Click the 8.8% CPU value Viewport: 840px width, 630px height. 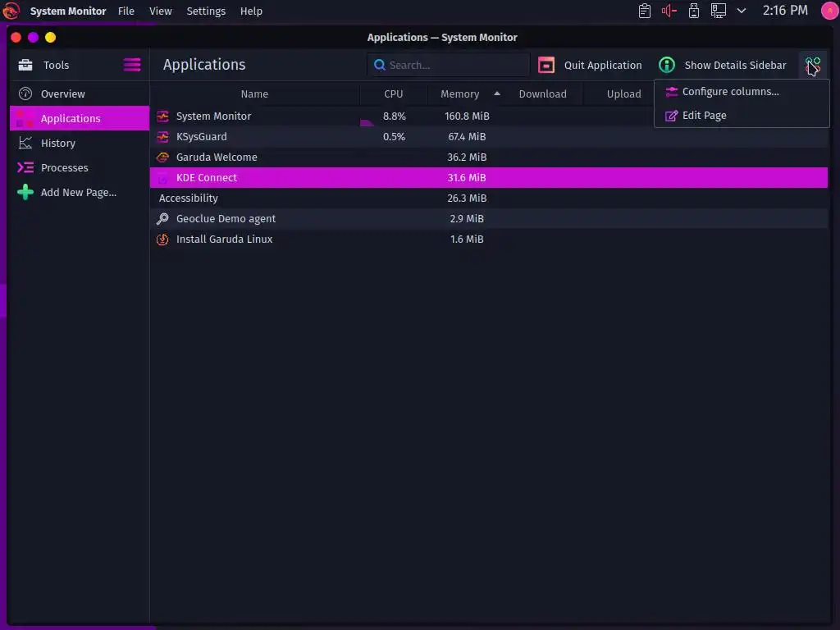(x=395, y=116)
